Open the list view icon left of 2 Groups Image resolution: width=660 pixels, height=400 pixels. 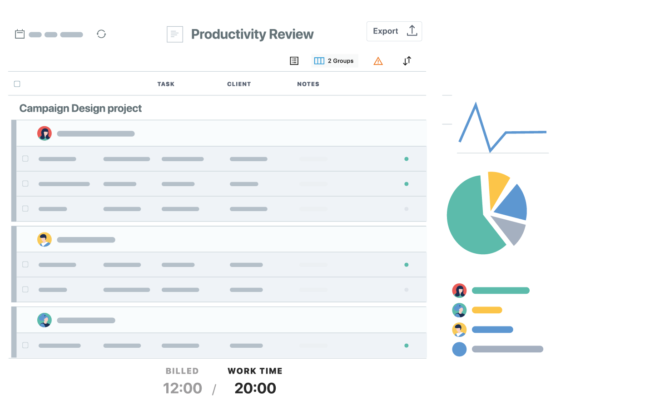pos(294,61)
